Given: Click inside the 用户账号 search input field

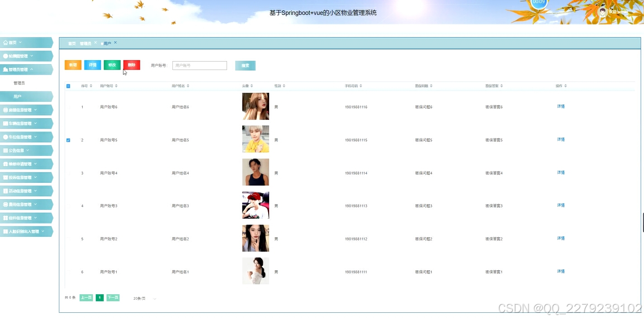Looking at the screenshot, I should (199, 65).
